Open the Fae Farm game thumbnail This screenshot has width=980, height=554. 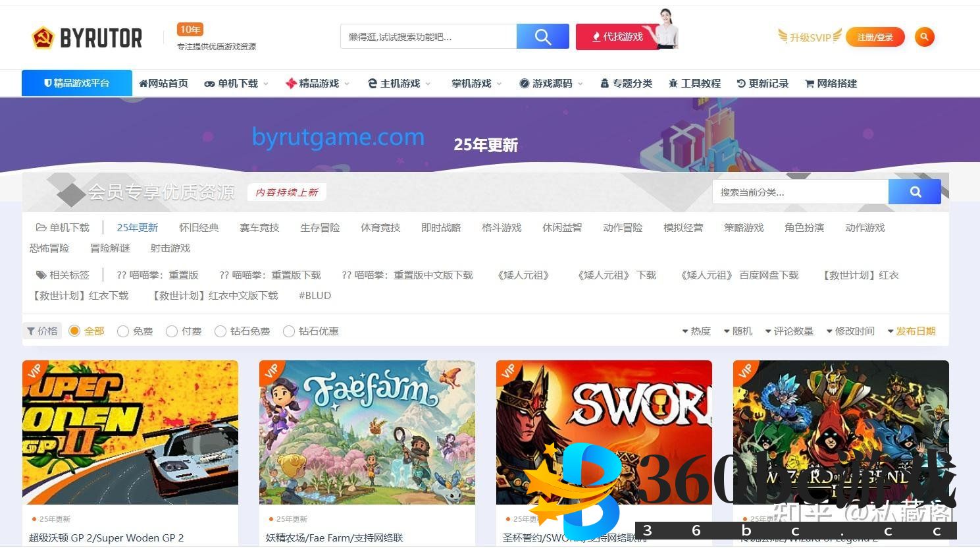(367, 432)
